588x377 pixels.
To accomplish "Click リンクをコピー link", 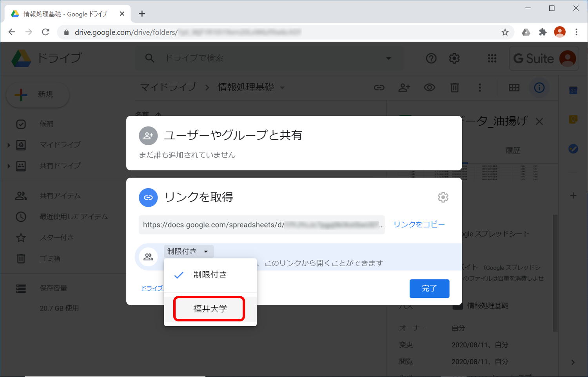I will [419, 224].
